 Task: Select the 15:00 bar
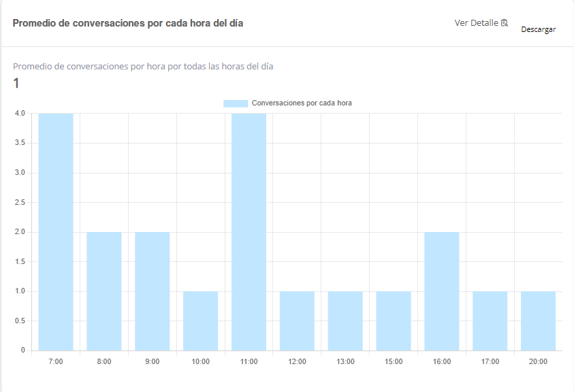[x=394, y=321]
